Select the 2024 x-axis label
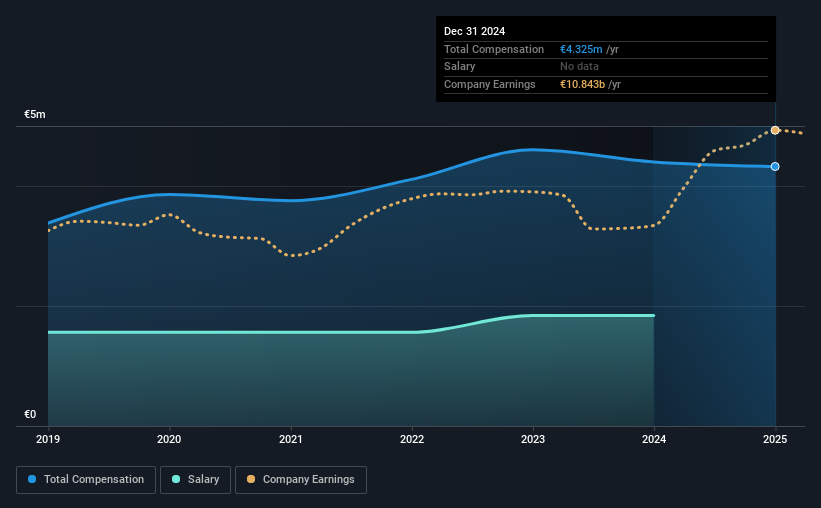The width and height of the screenshot is (821, 508). 654,439
